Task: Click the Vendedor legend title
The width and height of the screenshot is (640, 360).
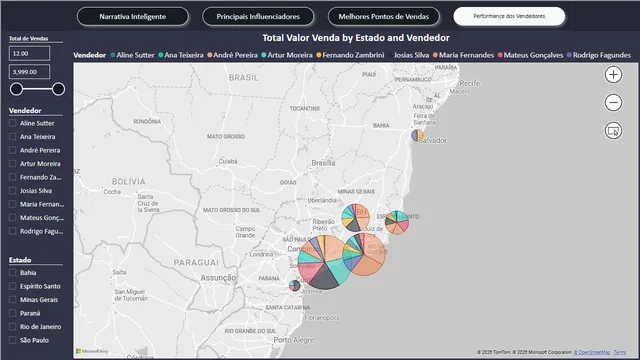Action: pos(90,55)
